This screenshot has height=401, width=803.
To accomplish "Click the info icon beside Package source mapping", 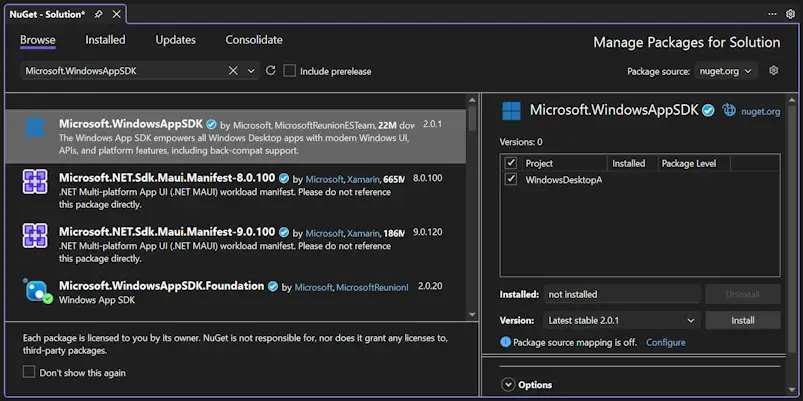I will click(505, 342).
